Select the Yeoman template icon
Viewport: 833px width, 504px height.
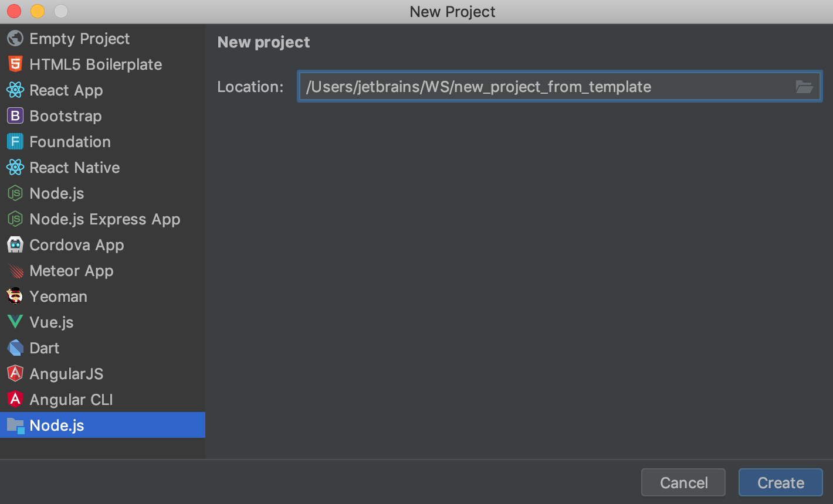(x=16, y=297)
